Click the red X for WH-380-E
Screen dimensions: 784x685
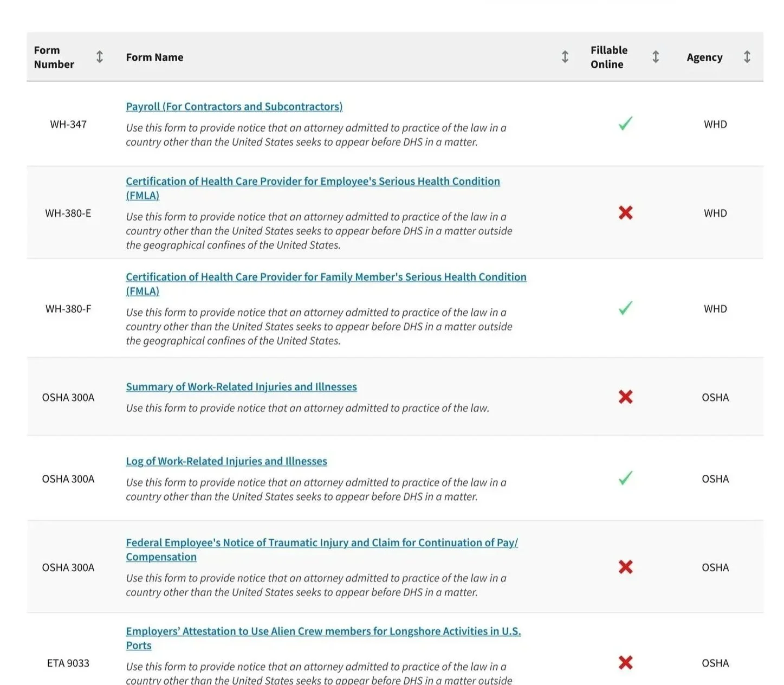(x=625, y=213)
